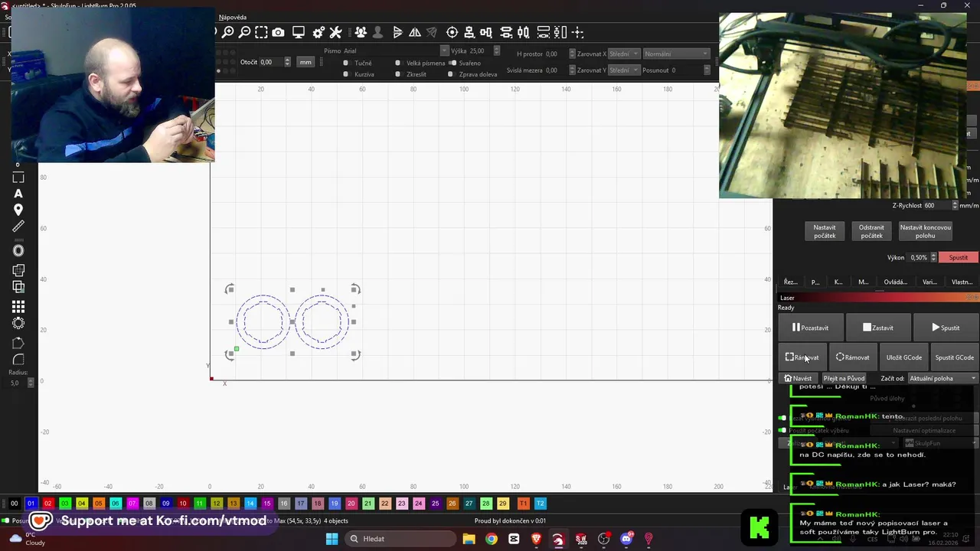Open device settings wrench-screwdriver icon
The image size is (980, 551).
(335, 32)
